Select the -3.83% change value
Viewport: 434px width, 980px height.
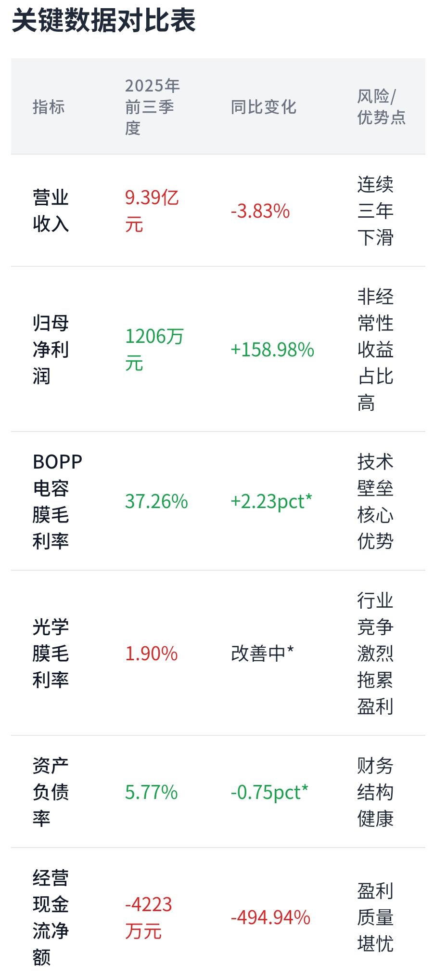click(x=260, y=211)
